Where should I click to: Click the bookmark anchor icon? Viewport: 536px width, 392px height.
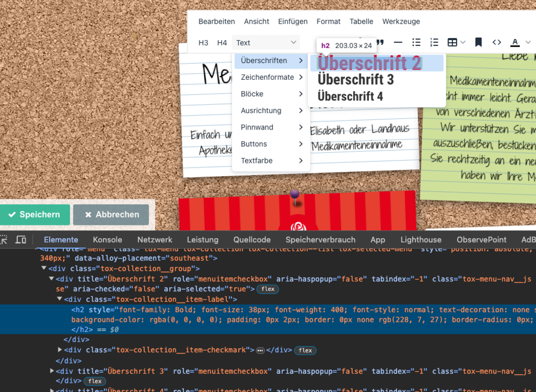tap(479, 42)
